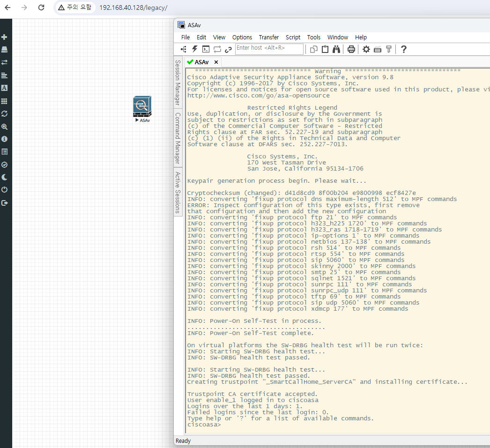Click the 'ERROR: Inspect configuration' terminal line
Image resolution: width=490 pixels, height=448 pixels.
click(304, 205)
